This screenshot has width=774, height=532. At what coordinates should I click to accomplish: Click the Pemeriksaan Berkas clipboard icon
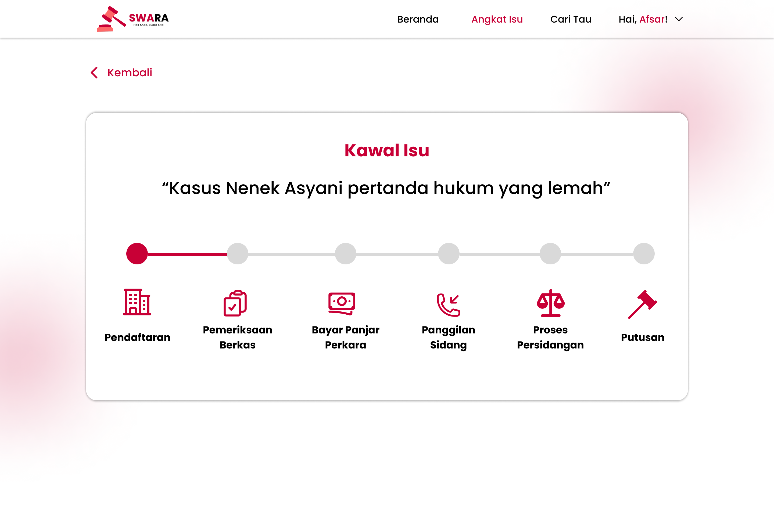click(235, 303)
